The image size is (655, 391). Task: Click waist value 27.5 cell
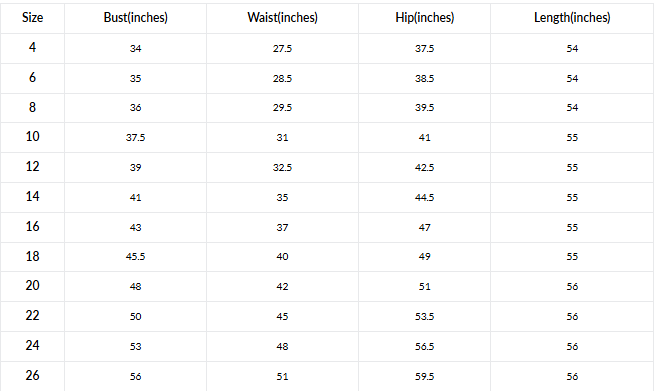tap(282, 48)
